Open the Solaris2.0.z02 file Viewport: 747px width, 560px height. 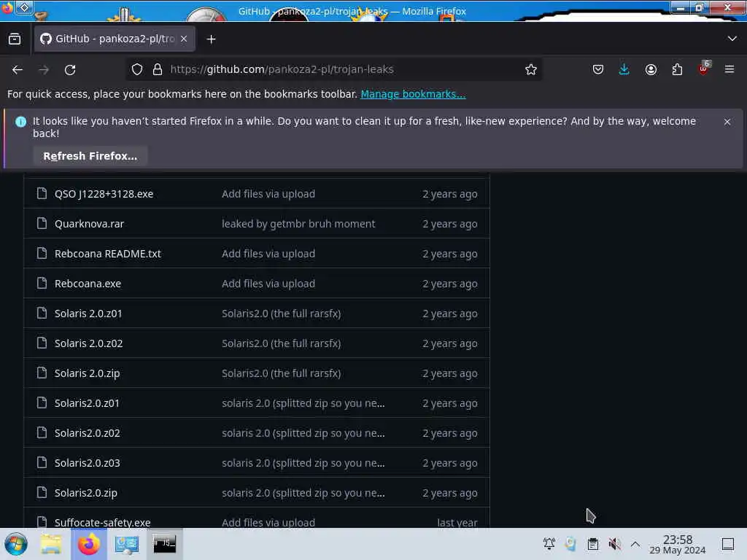point(88,433)
